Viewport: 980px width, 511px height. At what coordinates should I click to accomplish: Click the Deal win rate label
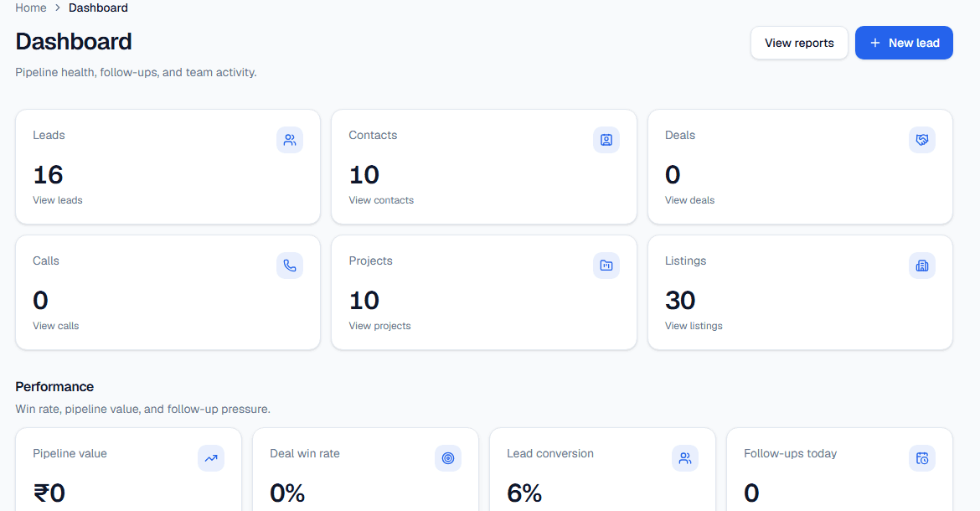click(x=305, y=453)
